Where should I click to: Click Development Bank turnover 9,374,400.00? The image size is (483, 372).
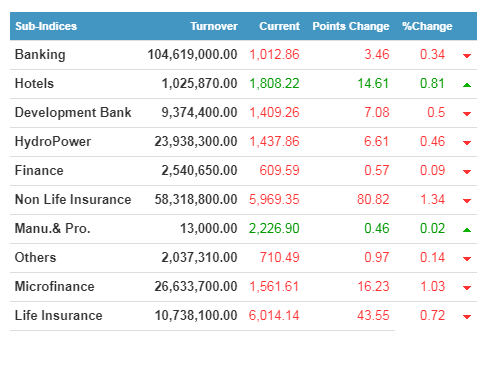pyautogui.click(x=199, y=113)
